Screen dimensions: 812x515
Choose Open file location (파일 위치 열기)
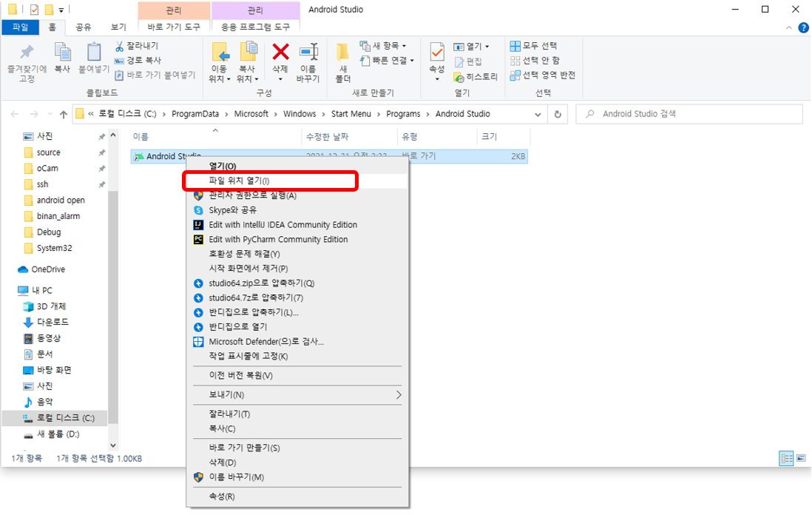tap(298, 181)
